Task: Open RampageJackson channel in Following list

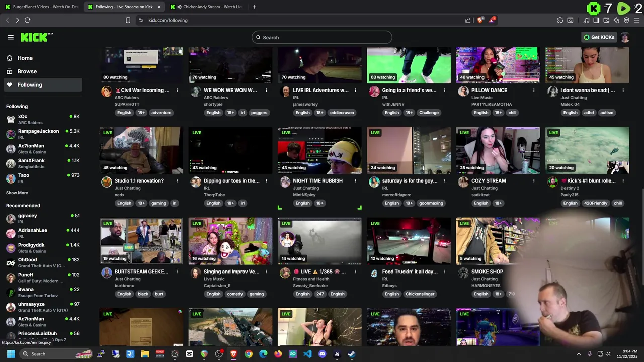Action: click(x=43, y=134)
